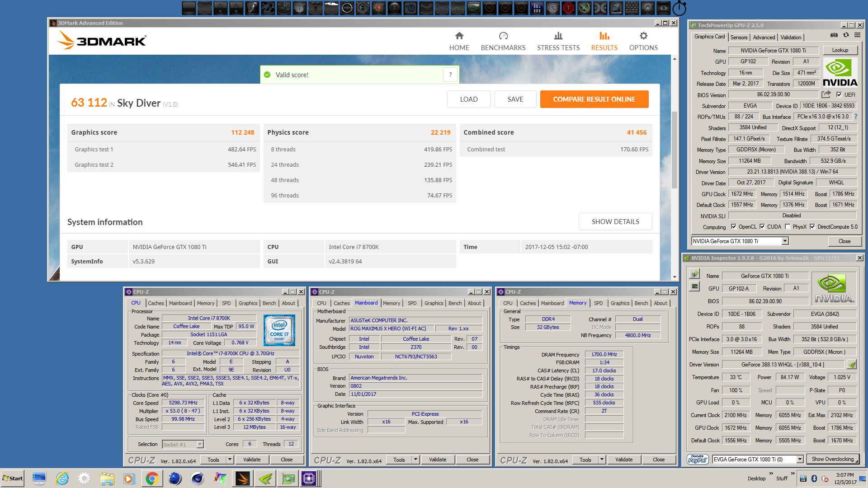
Task: Click Validate in the CPU-Z Memory window
Action: 624,460
